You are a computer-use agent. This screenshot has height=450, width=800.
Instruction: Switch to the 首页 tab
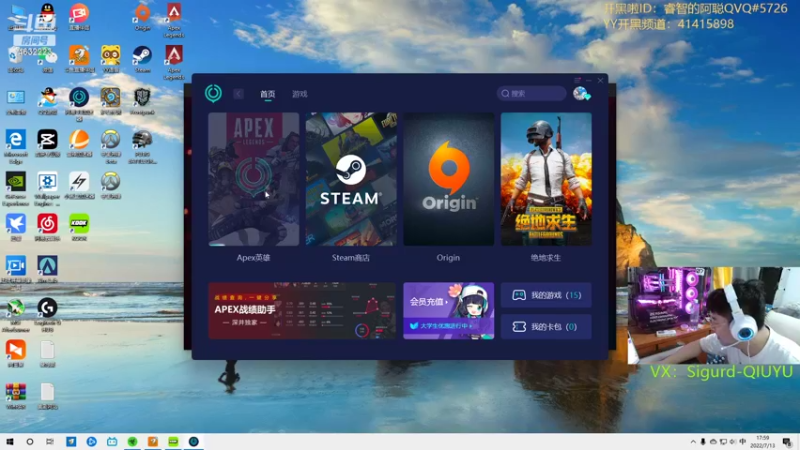267,94
